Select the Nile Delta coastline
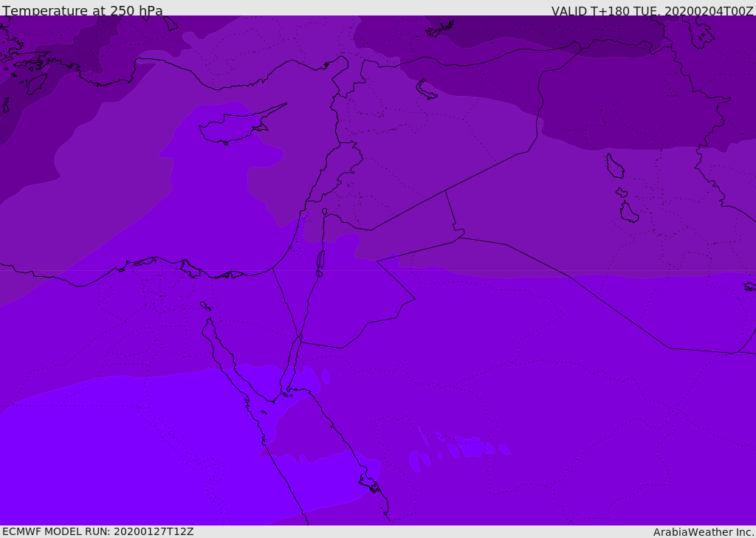 point(188,268)
